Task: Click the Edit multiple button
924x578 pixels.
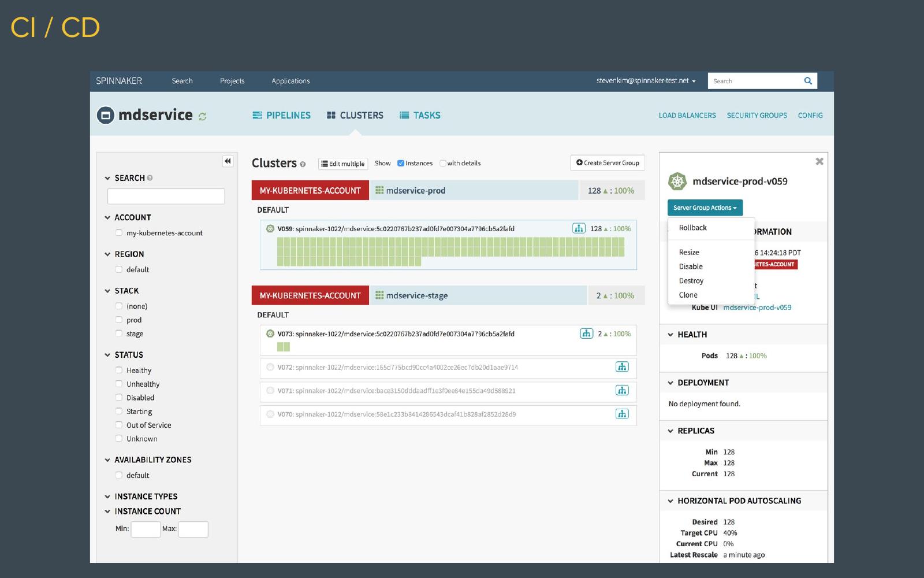Action: [x=343, y=164]
